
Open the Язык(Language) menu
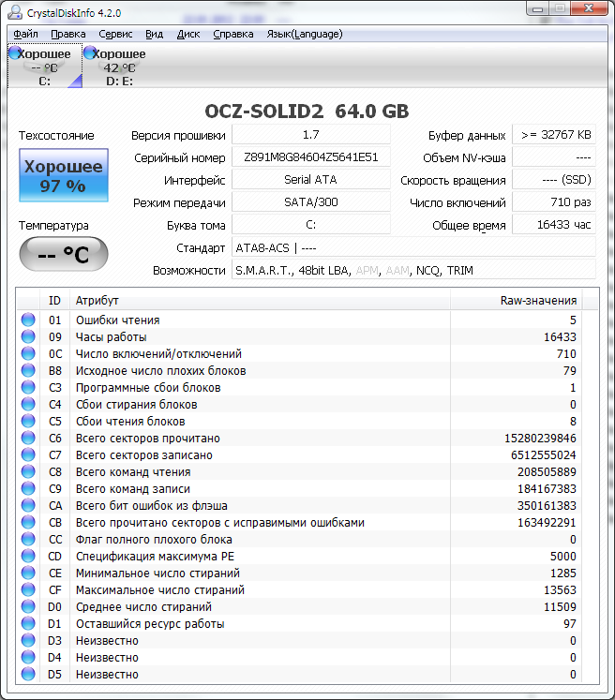pyautogui.click(x=305, y=34)
